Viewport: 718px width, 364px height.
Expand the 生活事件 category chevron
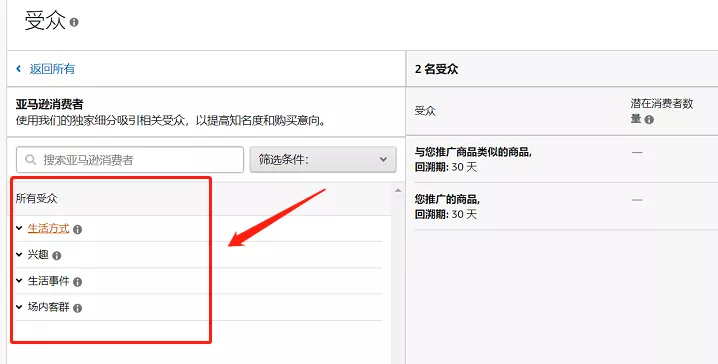click(x=19, y=281)
